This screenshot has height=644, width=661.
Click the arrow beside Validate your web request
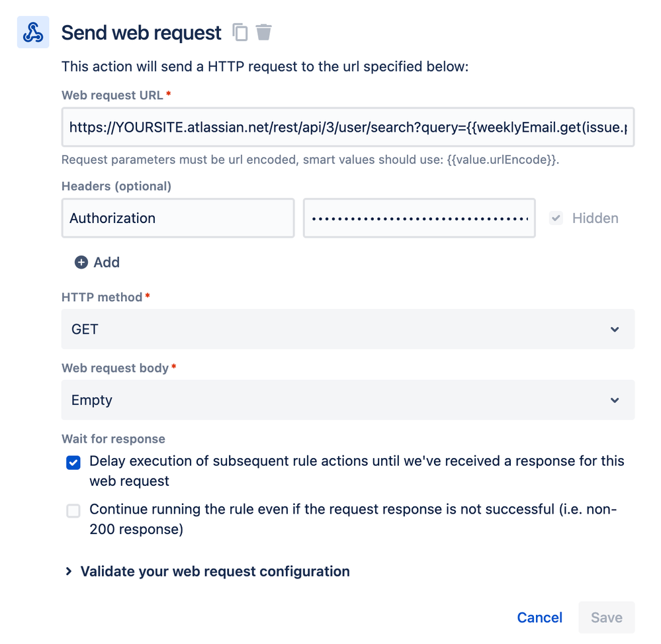69,571
